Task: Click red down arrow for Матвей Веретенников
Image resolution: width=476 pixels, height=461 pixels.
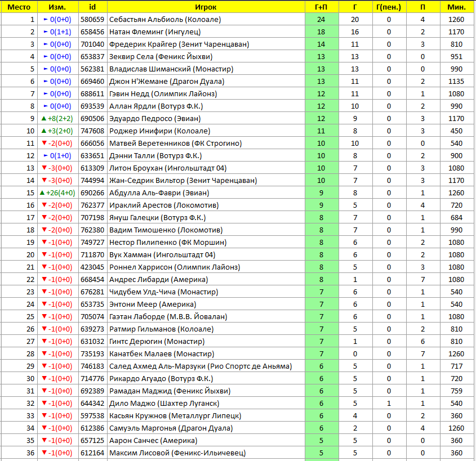Action: 45,143
